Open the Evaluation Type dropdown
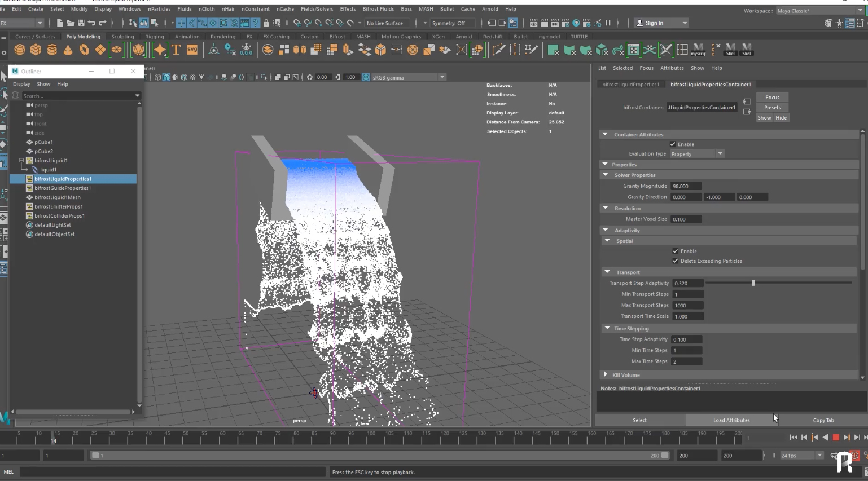Screen dimensions: 868x481 [x=697, y=154]
